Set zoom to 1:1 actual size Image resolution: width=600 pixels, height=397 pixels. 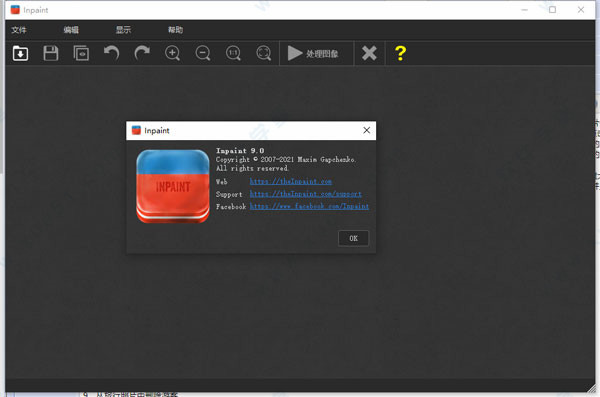(233, 53)
